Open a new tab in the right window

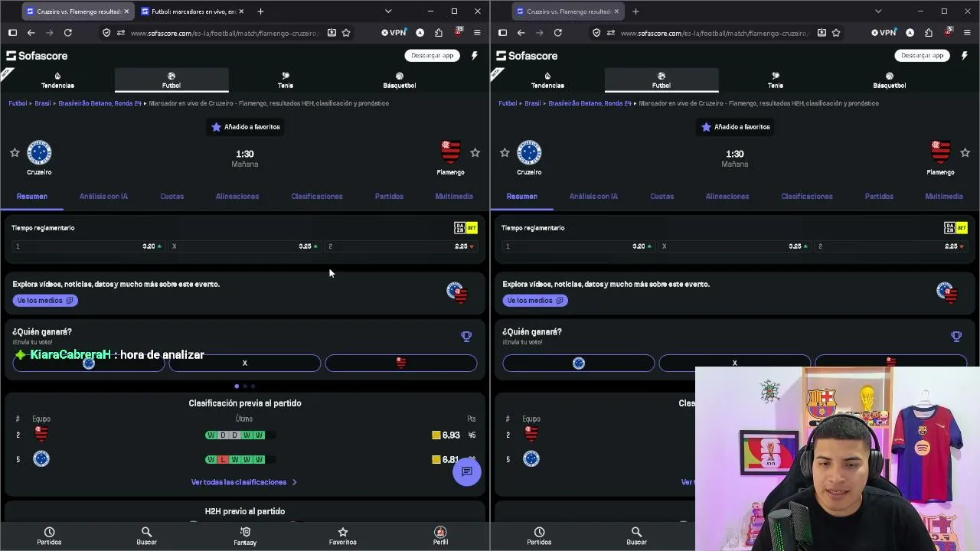tap(635, 11)
